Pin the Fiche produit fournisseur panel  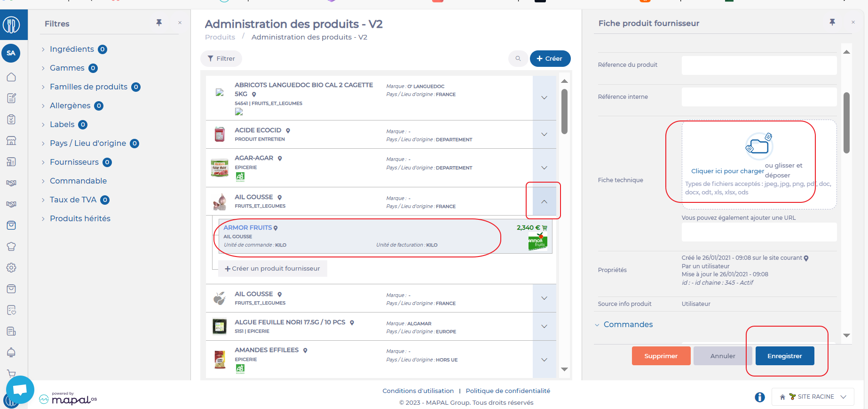coord(832,22)
